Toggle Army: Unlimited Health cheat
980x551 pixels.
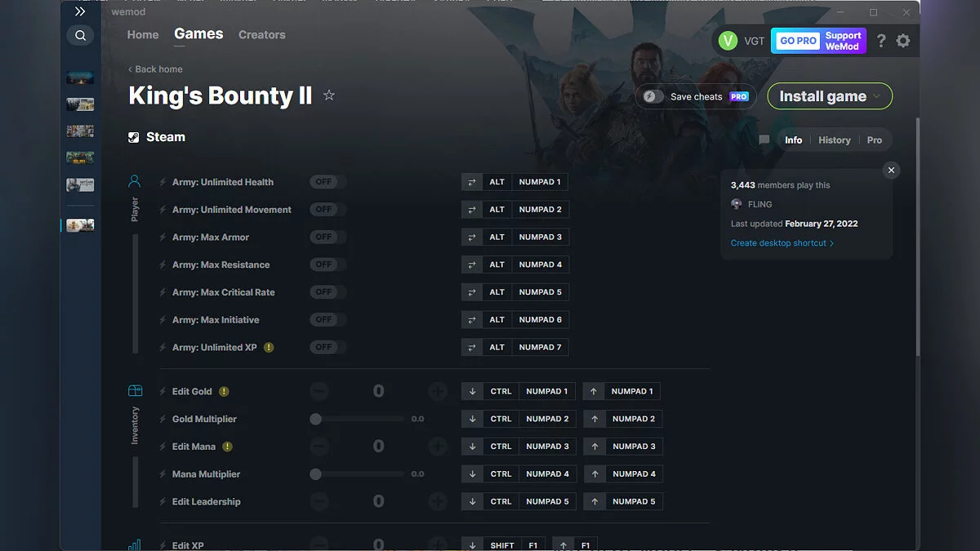tap(328, 182)
